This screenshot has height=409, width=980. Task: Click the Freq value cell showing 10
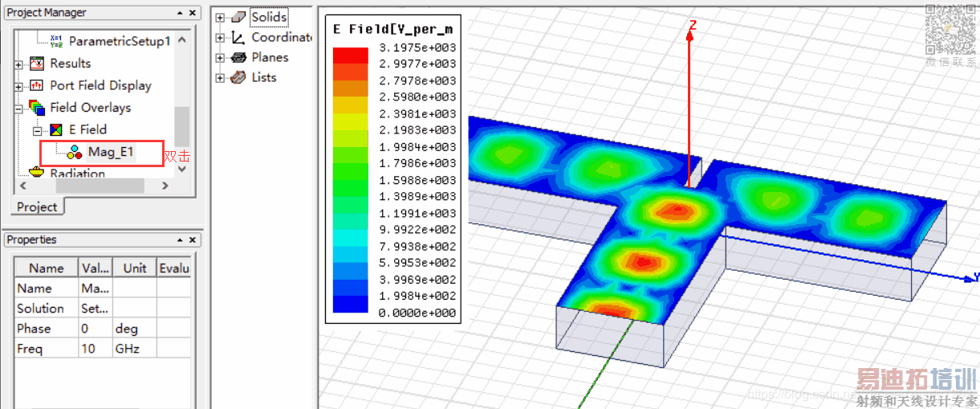(96, 349)
